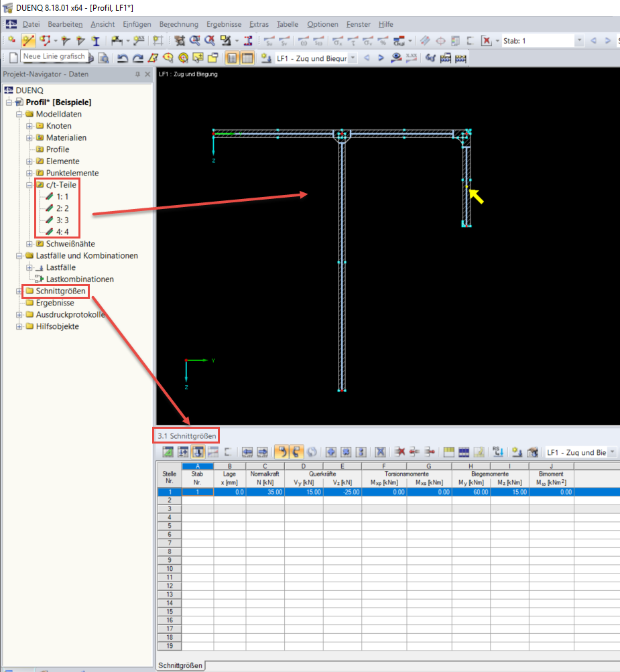Click the red I-section icon
Screen dimensions: 620x672
(248, 41)
